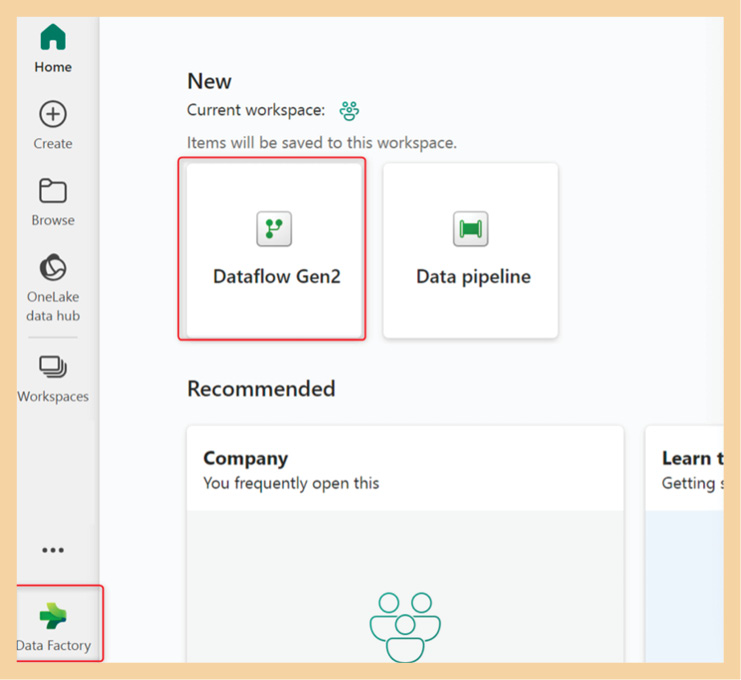Screen dimensions: 741x680
Task: Click the current workspace people icon
Action: tap(349, 111)
